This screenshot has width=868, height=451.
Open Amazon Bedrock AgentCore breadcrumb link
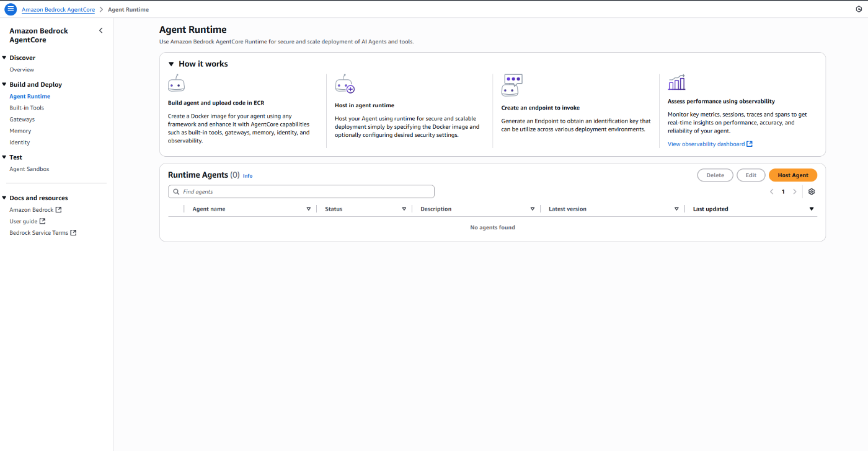(58, 10)
